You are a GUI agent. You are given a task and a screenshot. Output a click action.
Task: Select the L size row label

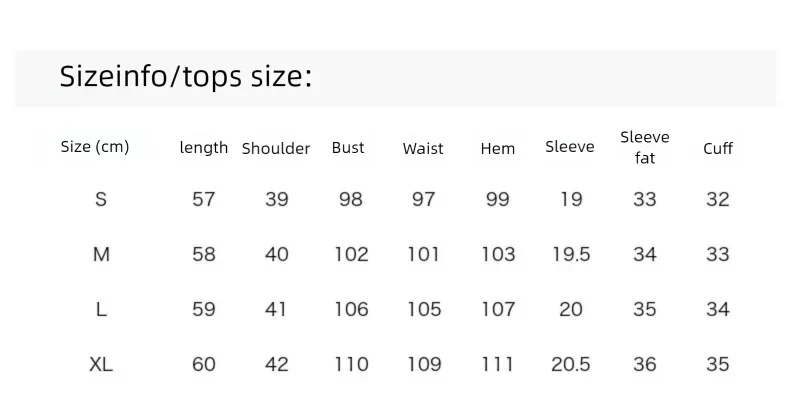coord(101,309)
